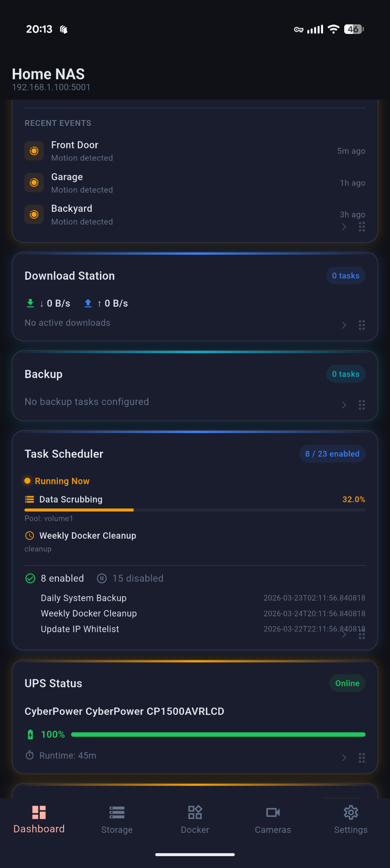Tap the Backyard motion detection icon
The width and height of the screenshot is (390, 868).
[x=34, y=214]
